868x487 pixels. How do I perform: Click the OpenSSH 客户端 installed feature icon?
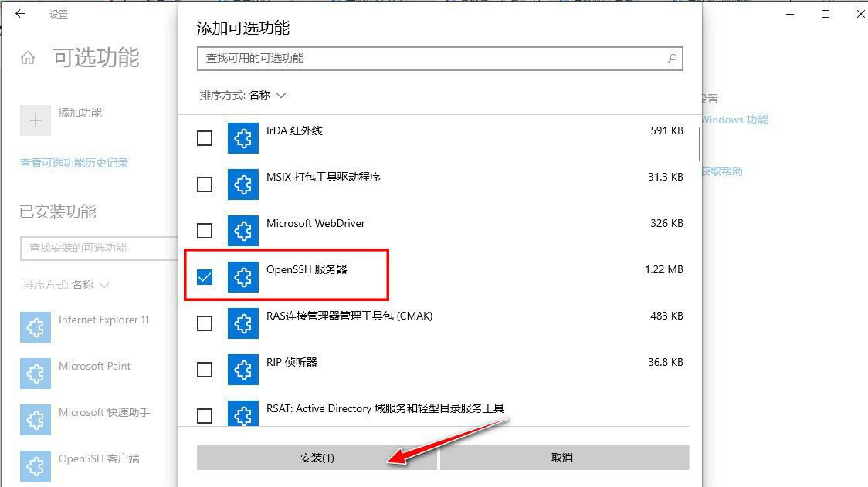36,466
